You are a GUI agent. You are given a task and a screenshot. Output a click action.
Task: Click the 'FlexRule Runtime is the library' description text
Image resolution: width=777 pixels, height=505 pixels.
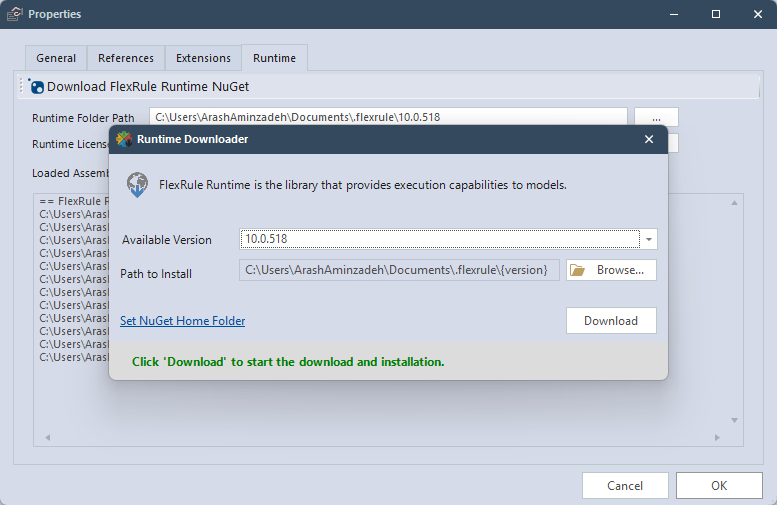363,185
